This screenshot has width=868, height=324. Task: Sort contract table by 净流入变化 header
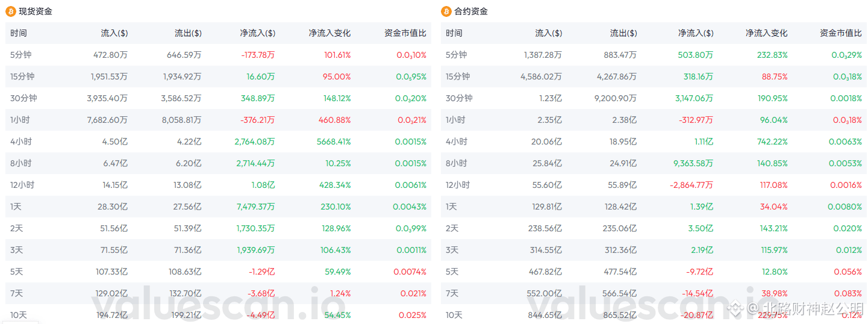point(766,33)
